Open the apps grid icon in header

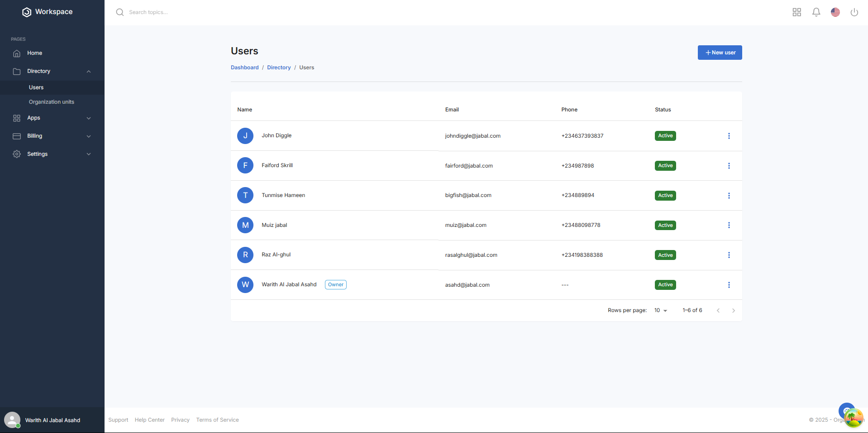[796, 12]
